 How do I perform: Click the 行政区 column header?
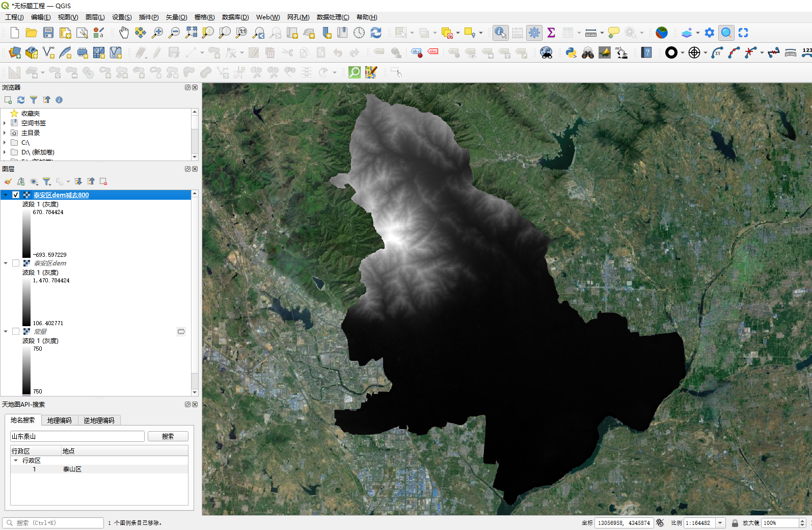point(36,451)
